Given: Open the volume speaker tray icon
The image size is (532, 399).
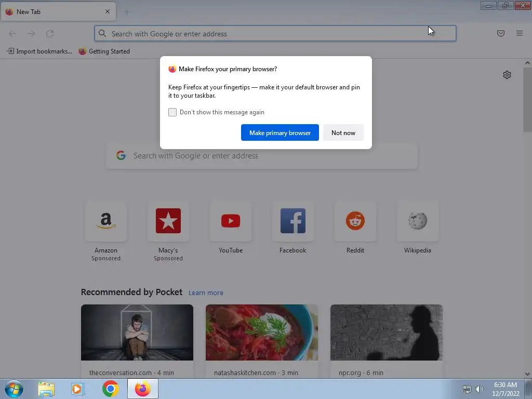Looking at the screenshot, I should point(480,389).
